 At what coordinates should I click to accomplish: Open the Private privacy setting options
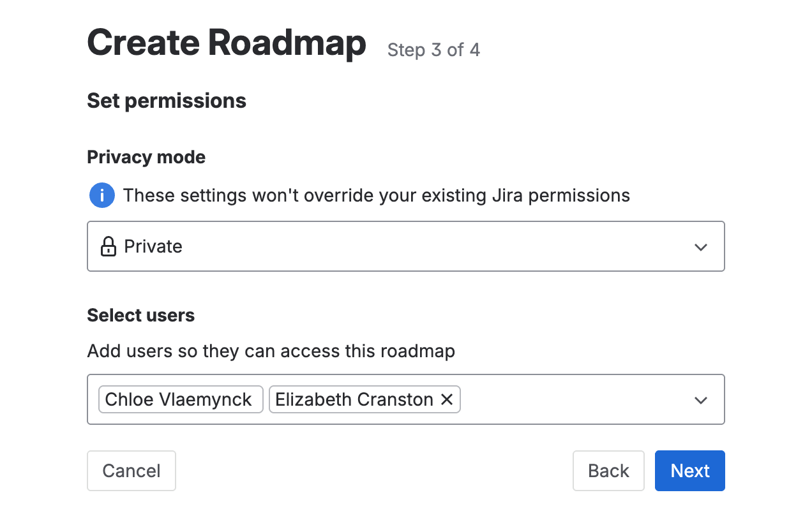click(406, 246)
